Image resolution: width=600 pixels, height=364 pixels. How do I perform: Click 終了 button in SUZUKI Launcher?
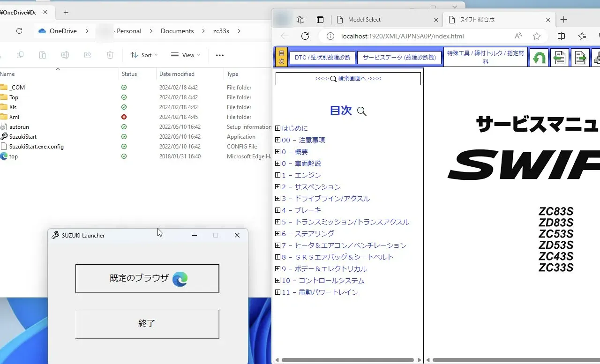pyautogui.click(x=147, y=324)
